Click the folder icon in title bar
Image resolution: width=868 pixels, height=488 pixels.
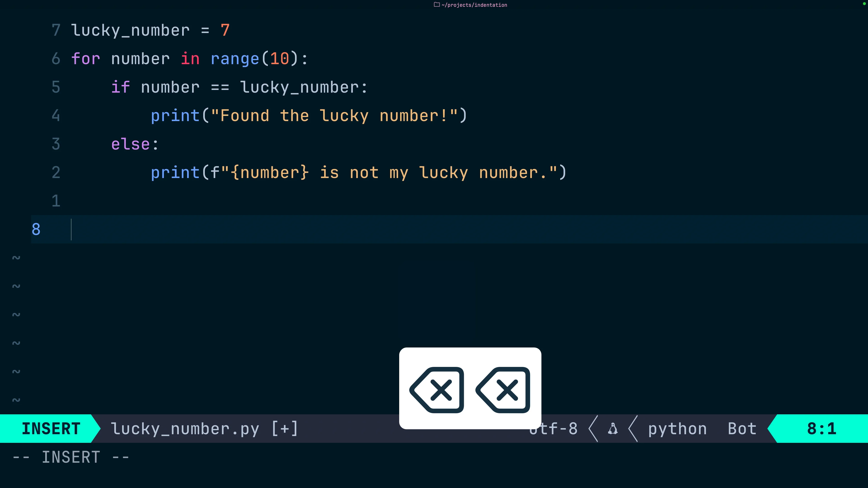click(x=437, y=5)
